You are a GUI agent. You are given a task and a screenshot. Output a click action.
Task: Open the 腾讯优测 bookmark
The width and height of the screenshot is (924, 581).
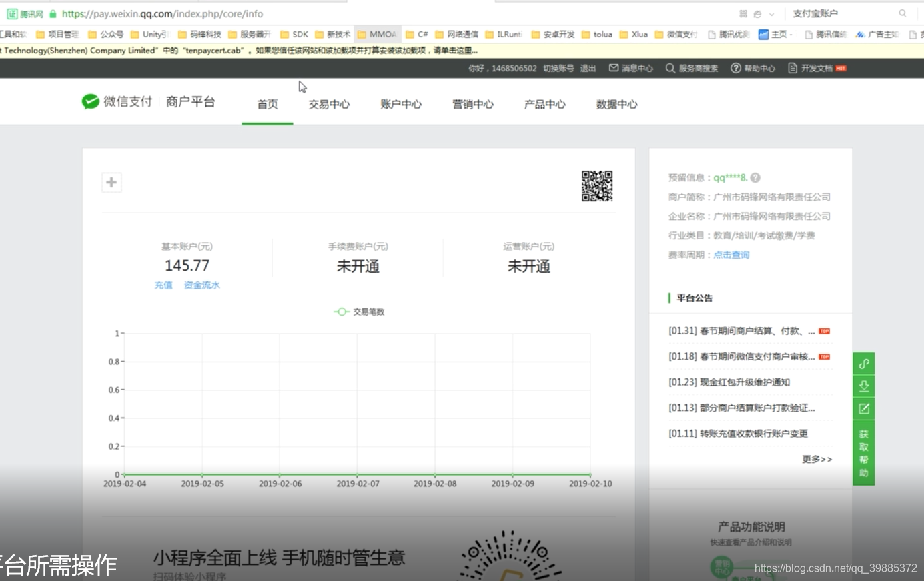pos(729,34)
